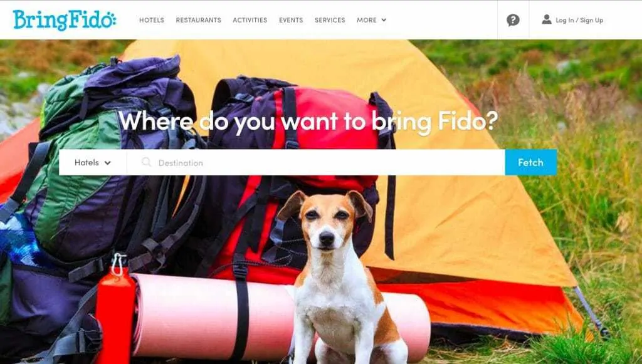Viewport: 642px width, 364px height.
Task: Click the magnifying glass icon in search bar
Action: [x=146, y=162]
